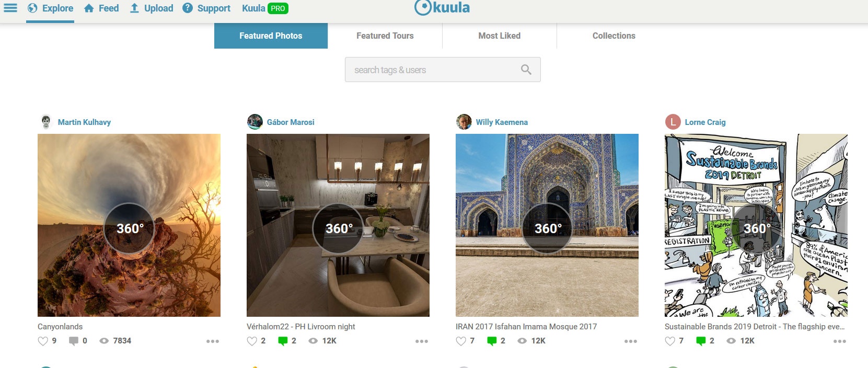
Task: Like the Canyonlands photo with the heart icon
Action: click(43, 341)
